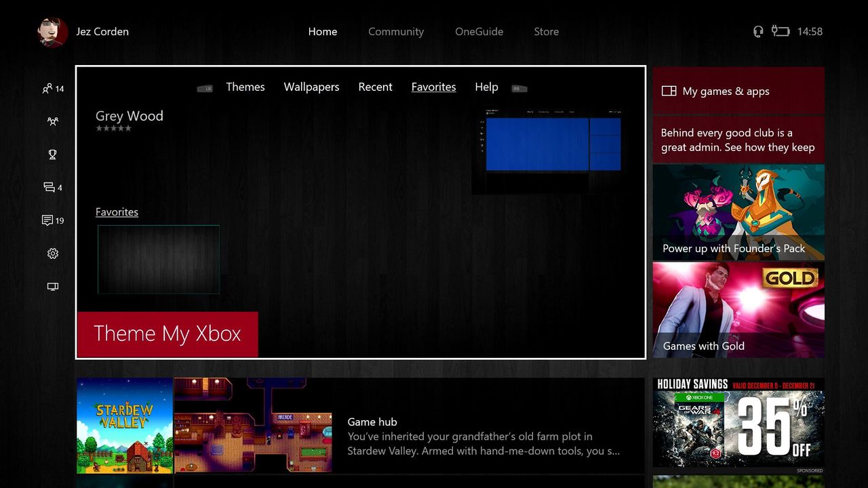
Task: Click the 14:58 clock
Action: coord(810,32)
